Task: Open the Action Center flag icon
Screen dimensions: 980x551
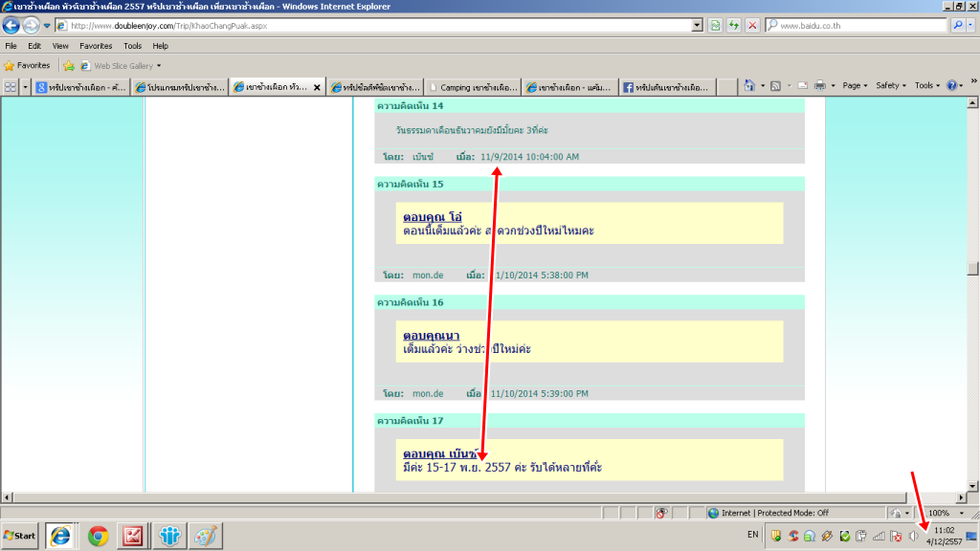Action: [x=896, y=536]
